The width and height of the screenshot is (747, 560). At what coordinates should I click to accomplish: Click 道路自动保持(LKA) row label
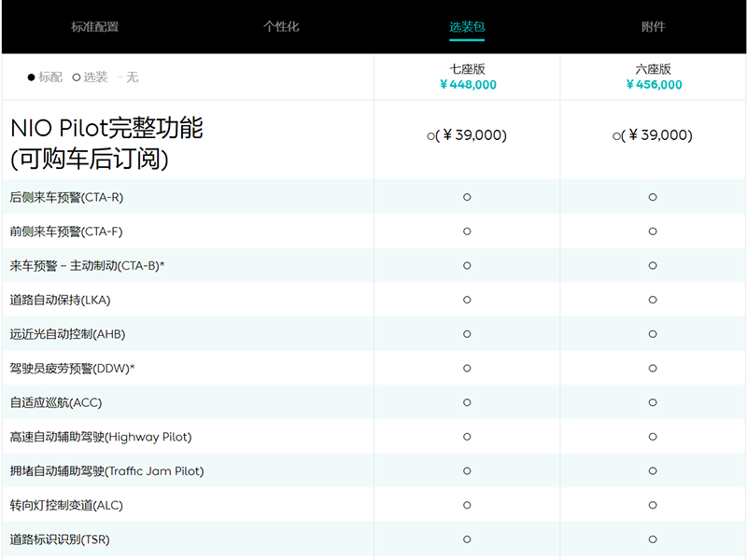coord(60,300)
